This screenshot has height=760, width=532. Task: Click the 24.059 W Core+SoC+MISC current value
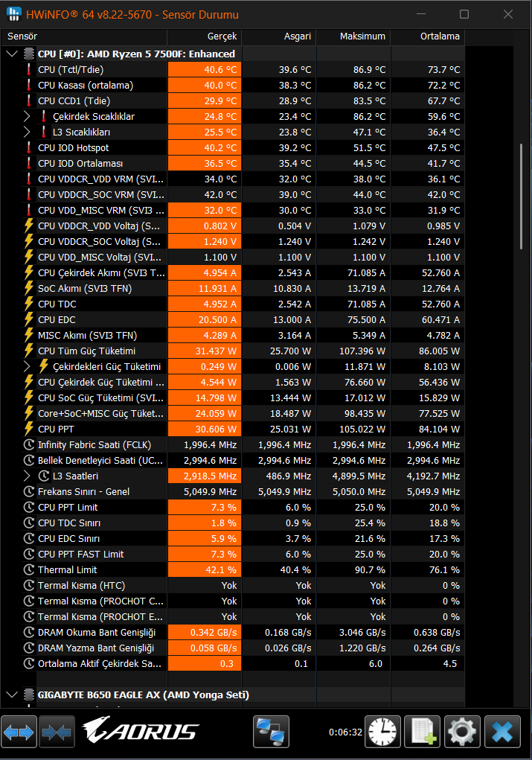216,413
